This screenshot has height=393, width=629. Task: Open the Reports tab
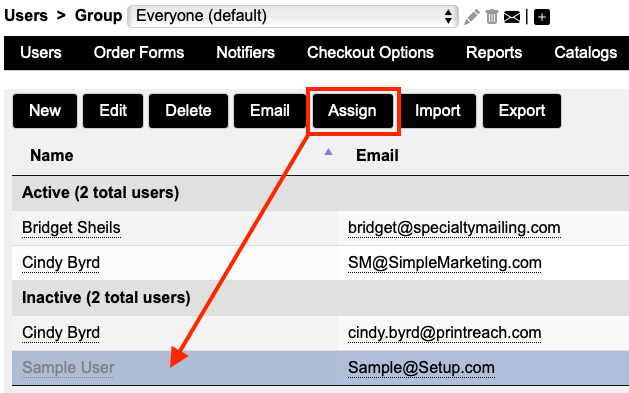494,53
